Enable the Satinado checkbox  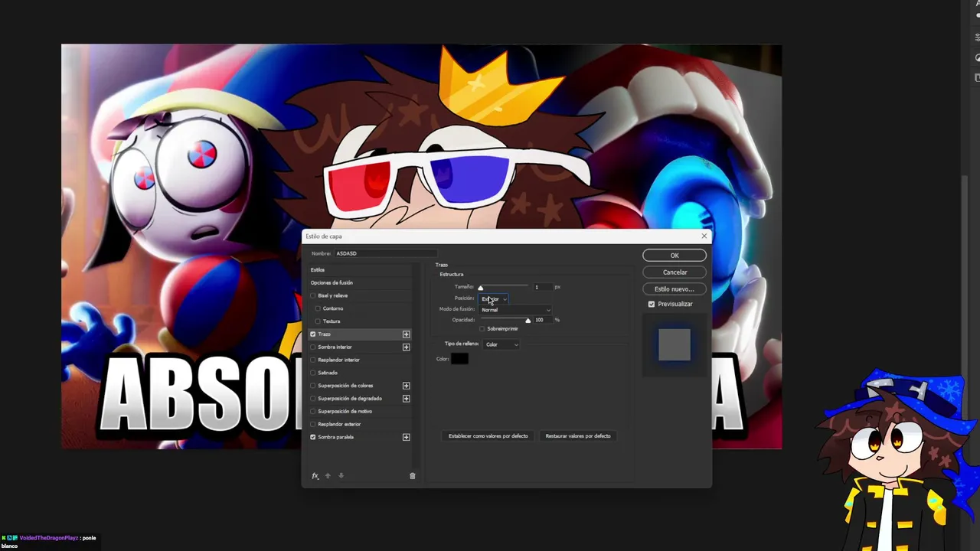point(312,373)
